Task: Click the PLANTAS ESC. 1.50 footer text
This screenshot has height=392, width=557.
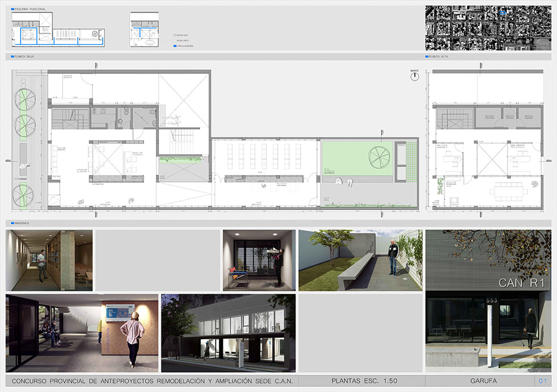Action: click(x=361, y=381)
